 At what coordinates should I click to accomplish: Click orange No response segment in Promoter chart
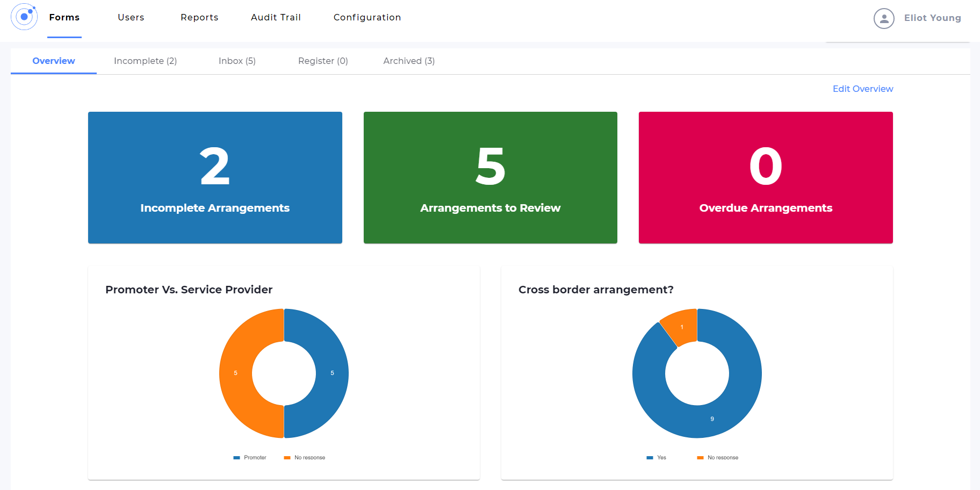pyautogui.click(x=235, y=373)
